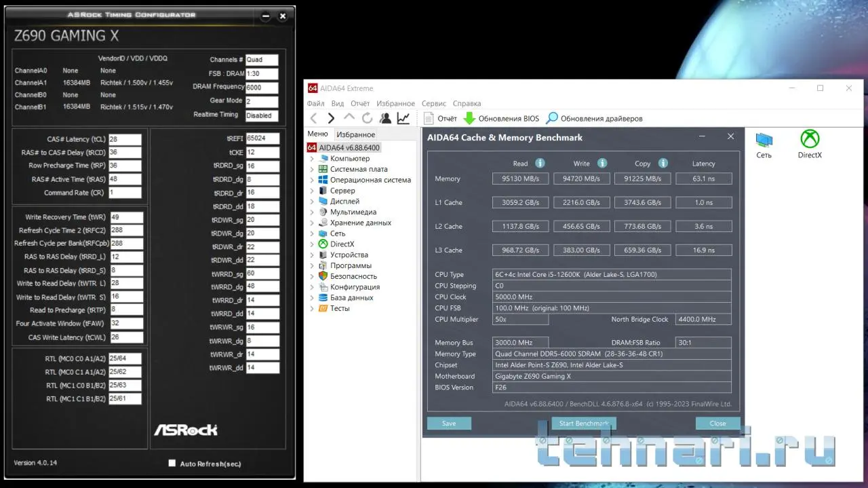Expand the Сервер tree node
The image size is (868, 488).
tap(312, 191)
